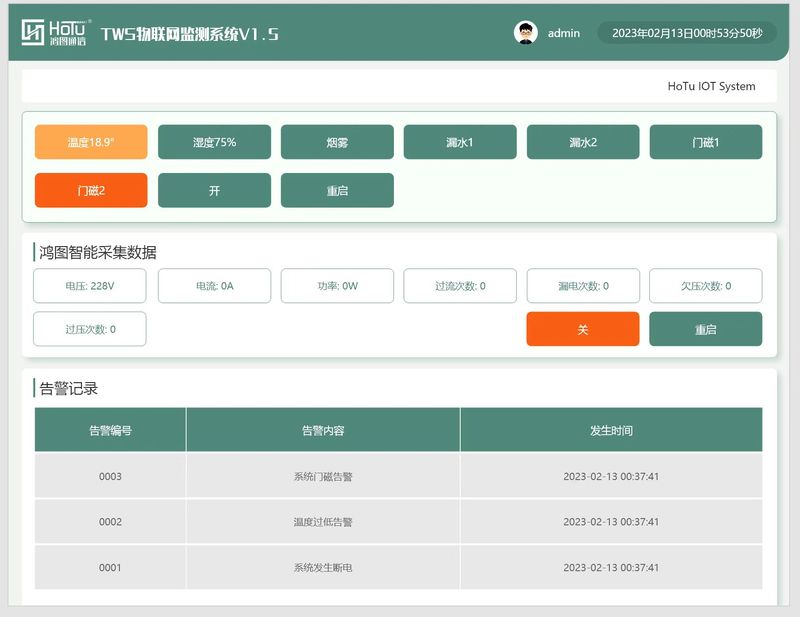The image size is (800, 617).
Task: Toggle the orange 关 power button
Action: 583,329
